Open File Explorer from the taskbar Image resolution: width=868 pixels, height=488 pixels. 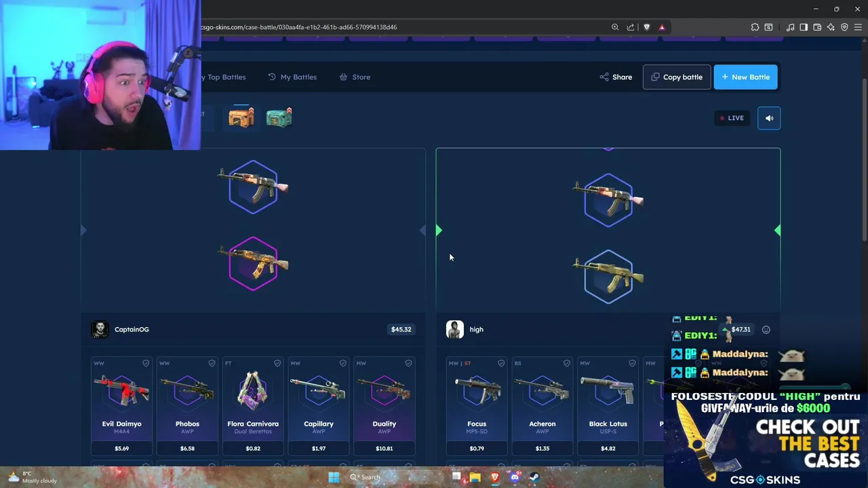click(x=475, y=477)
